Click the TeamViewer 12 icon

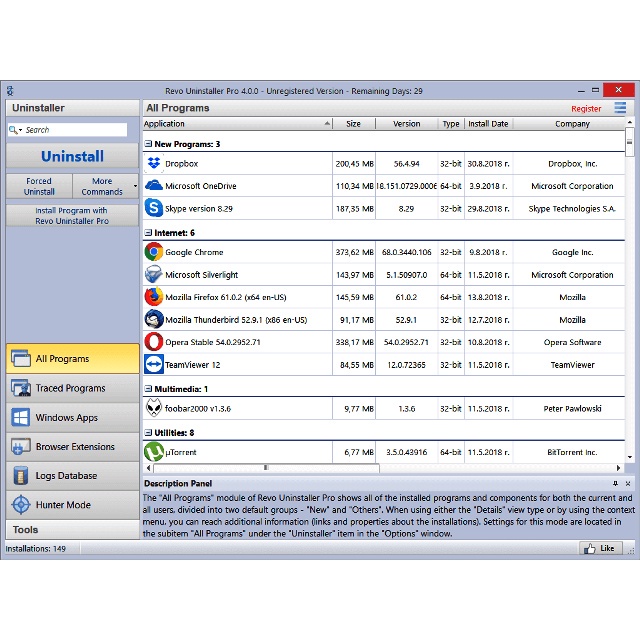pos(154,365)
